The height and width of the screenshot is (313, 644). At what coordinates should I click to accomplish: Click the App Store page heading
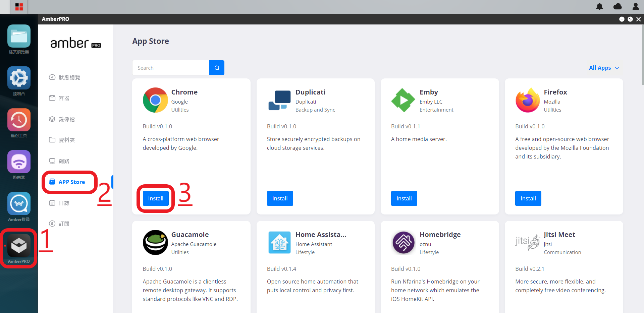tap(151, 41)
